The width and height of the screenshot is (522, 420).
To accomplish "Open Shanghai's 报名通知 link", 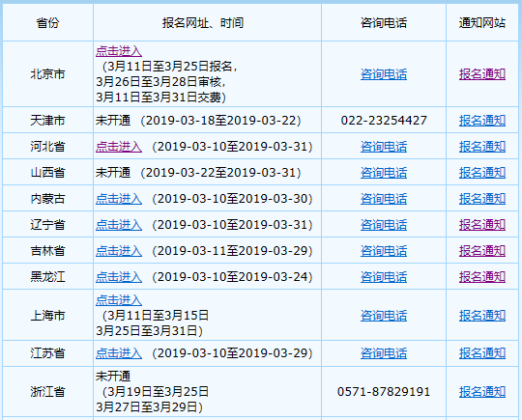I will (482, 316).
